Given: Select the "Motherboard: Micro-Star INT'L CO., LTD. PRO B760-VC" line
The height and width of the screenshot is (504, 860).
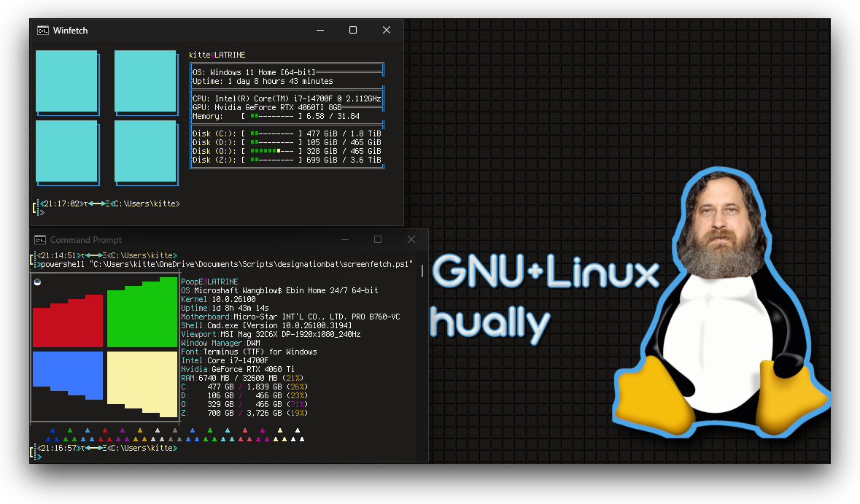Looking at the screenshot, I should click(x=291, y=317).
